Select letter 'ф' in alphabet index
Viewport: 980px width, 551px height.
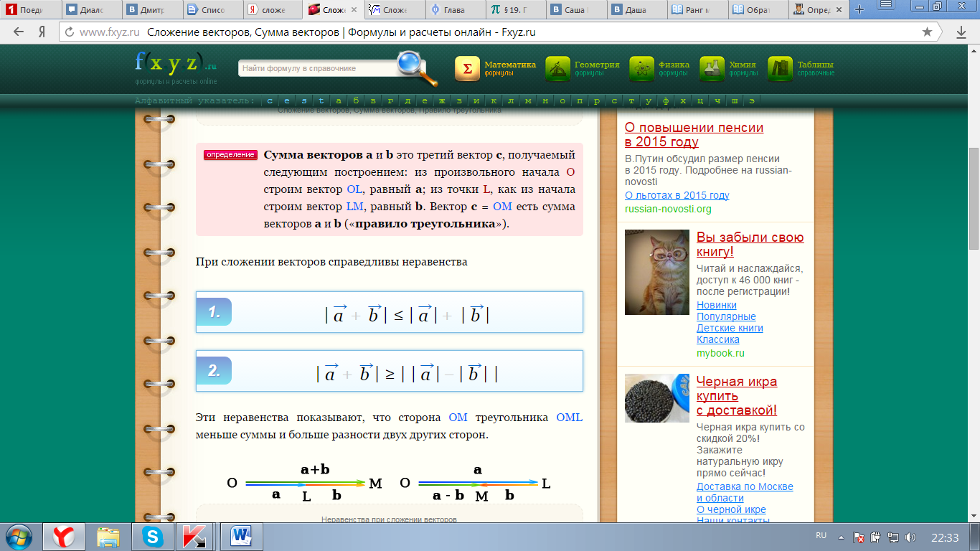(x=666, y=100)
